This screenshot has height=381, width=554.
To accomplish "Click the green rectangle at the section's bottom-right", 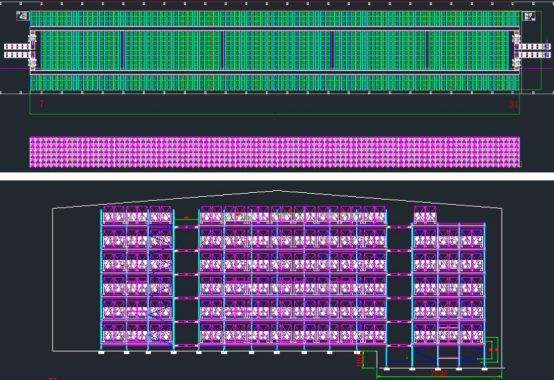I will tap(491, 350).
